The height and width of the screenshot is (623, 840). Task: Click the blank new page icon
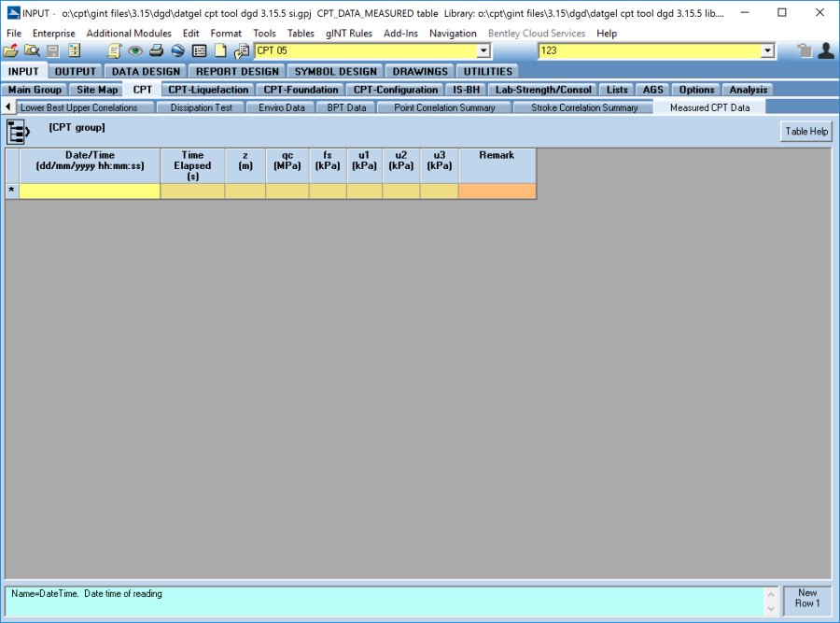click(x=220, y=51)
